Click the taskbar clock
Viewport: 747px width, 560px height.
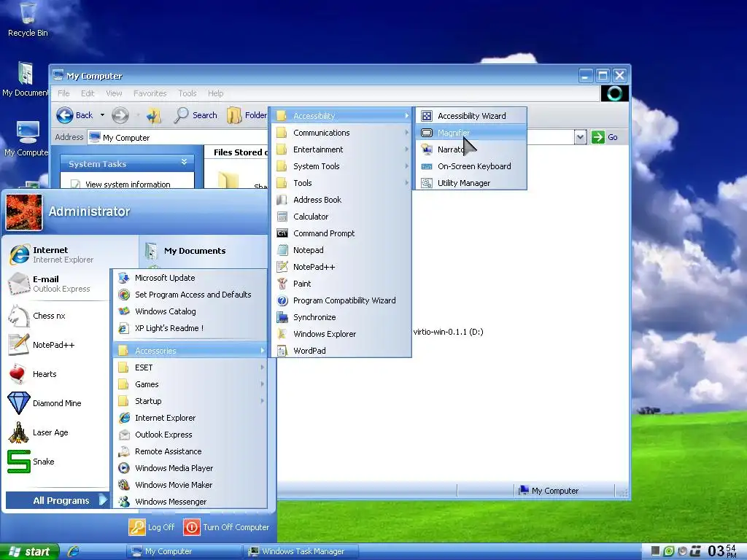[x=721, y=551]
